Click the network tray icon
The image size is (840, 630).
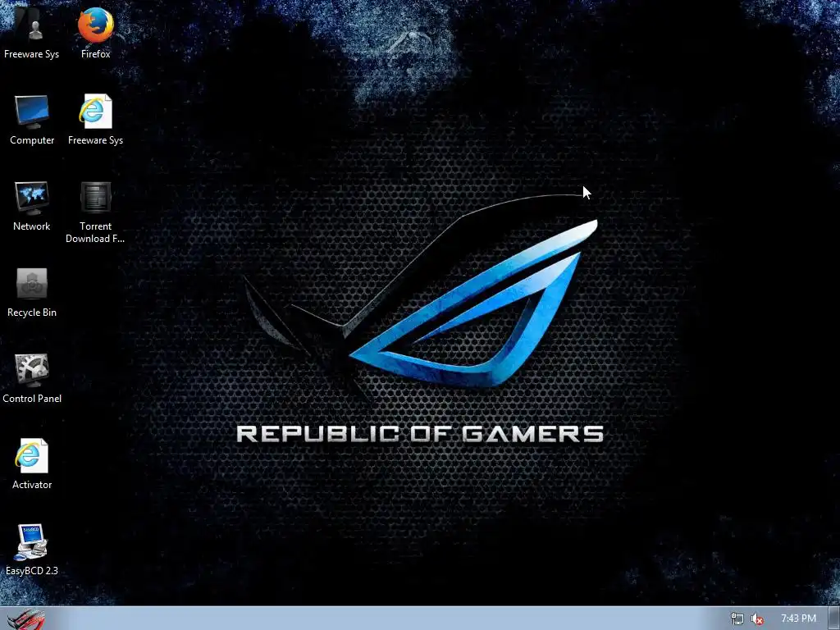click(x=737, y=619)
